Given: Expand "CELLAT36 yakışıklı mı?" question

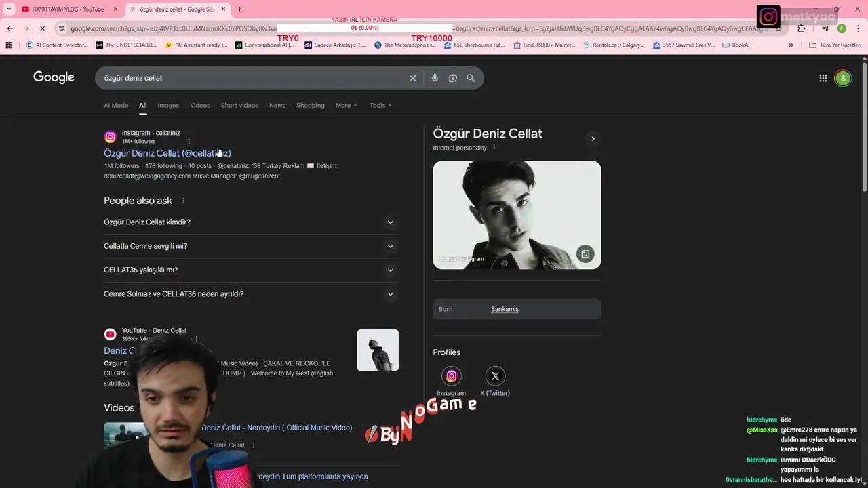Looking at the screenshot, I should [251, 270].
